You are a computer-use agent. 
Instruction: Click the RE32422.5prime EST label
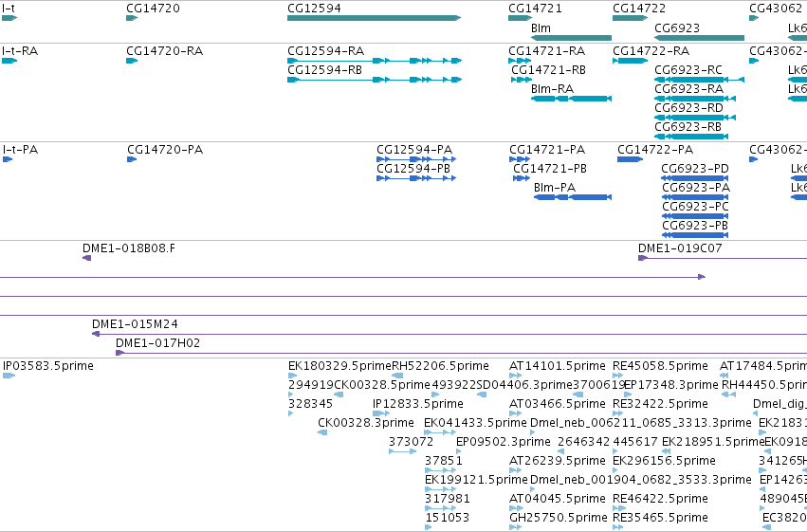coord(660,404)
